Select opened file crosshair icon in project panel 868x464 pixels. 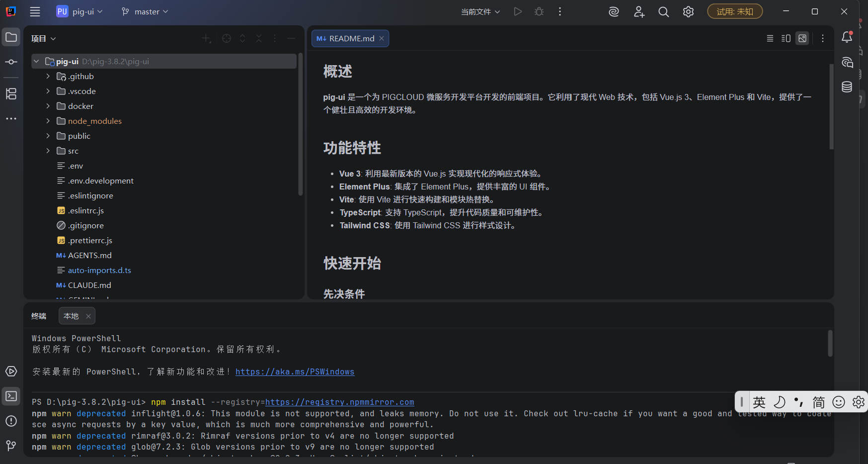click(x=227, y=38)
